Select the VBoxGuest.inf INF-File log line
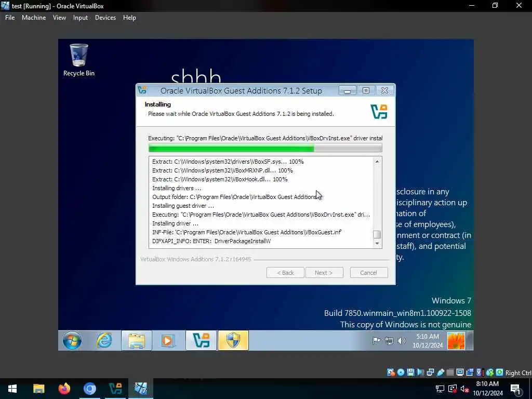 [247, 232]
